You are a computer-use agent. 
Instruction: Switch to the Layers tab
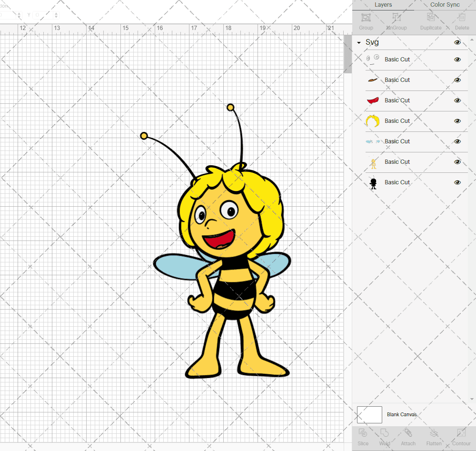(x=383, y=5)
